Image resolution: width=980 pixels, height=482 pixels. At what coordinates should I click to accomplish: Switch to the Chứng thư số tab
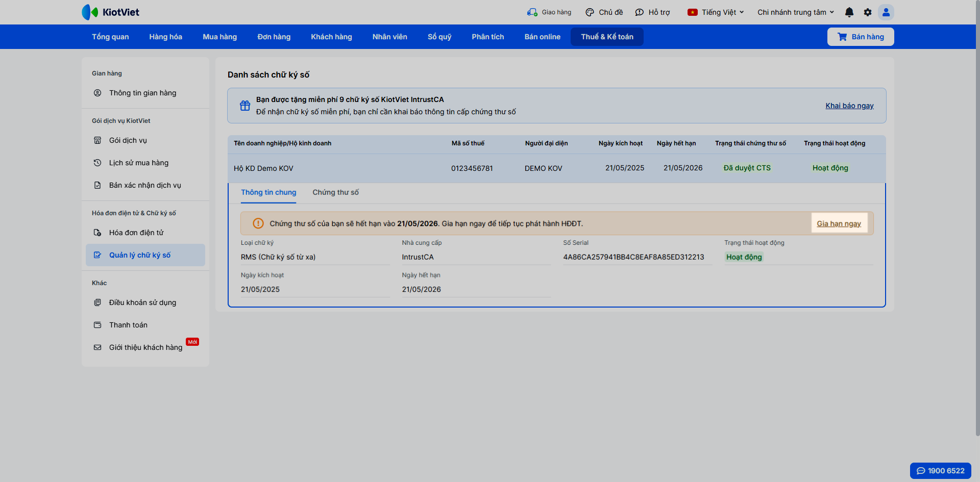click(x=336, y=192)
